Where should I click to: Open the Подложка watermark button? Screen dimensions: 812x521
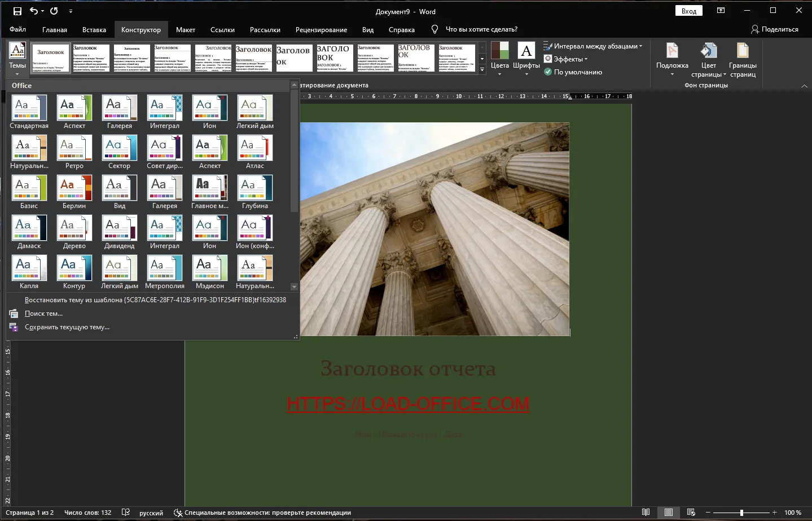pyautogui.click(x=672, y=59)
